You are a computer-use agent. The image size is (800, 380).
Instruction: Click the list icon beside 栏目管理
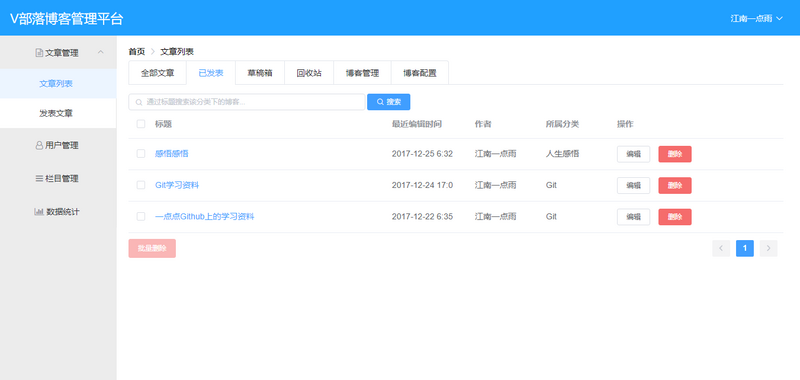(x=39, y=179)
